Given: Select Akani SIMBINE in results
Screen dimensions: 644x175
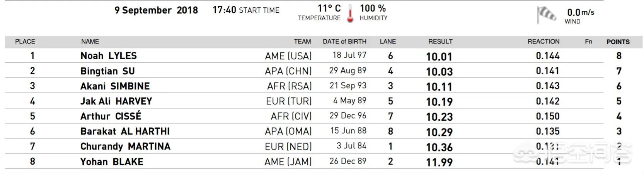Looking at the screenshot, I should coord(115,86).
